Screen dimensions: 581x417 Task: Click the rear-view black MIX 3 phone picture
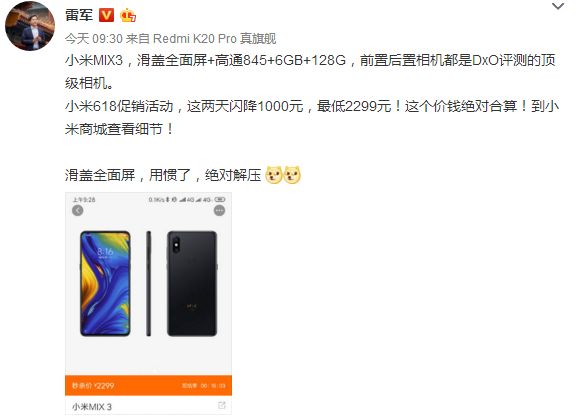(192, 284)
